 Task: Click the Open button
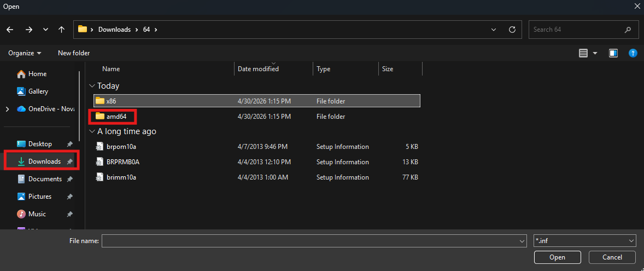[x=557, y=257]
